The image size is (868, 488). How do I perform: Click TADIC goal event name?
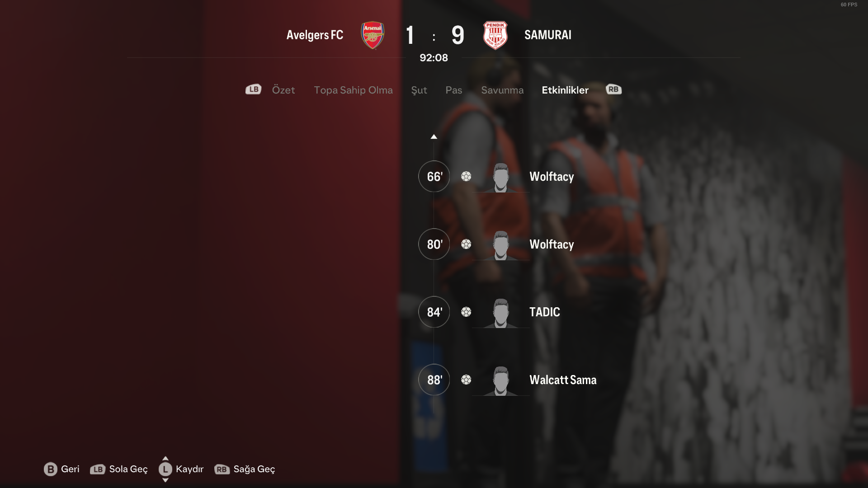click(x=545, y=312)
